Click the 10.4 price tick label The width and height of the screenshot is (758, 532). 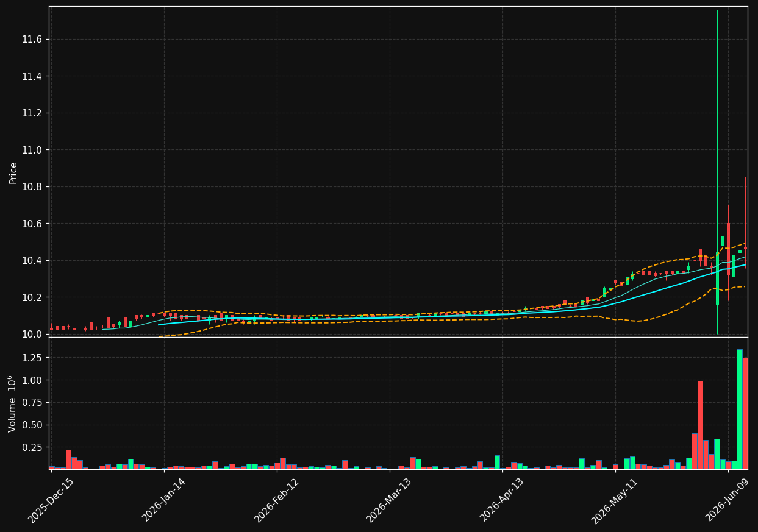31,261
